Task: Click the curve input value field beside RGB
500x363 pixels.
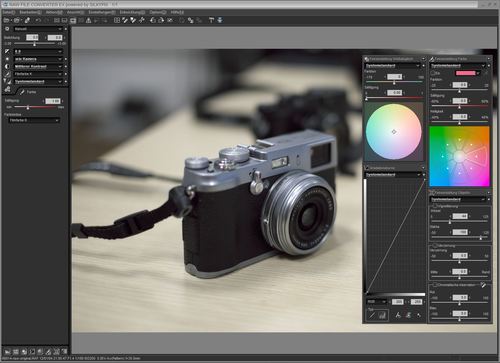Action: point(397,302)
